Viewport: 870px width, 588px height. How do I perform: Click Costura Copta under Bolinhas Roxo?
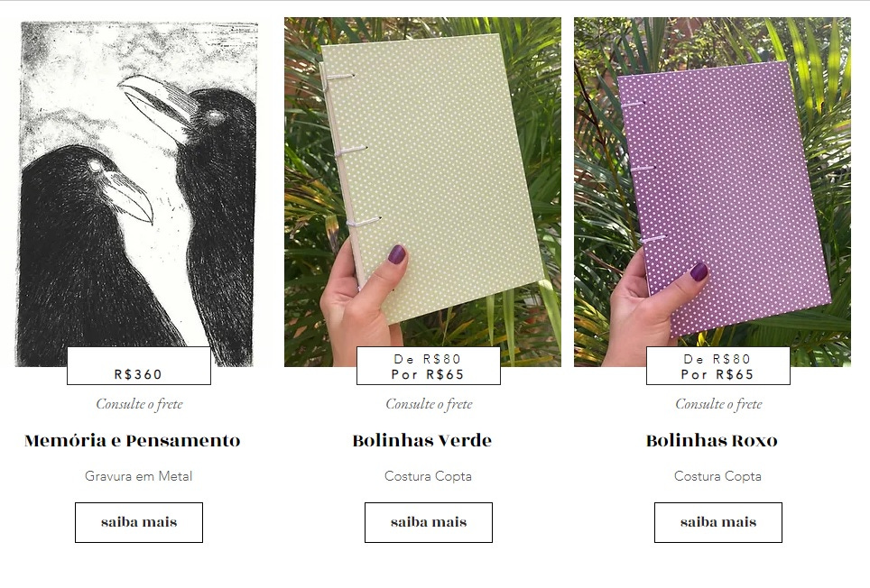(x=717, y=476)
